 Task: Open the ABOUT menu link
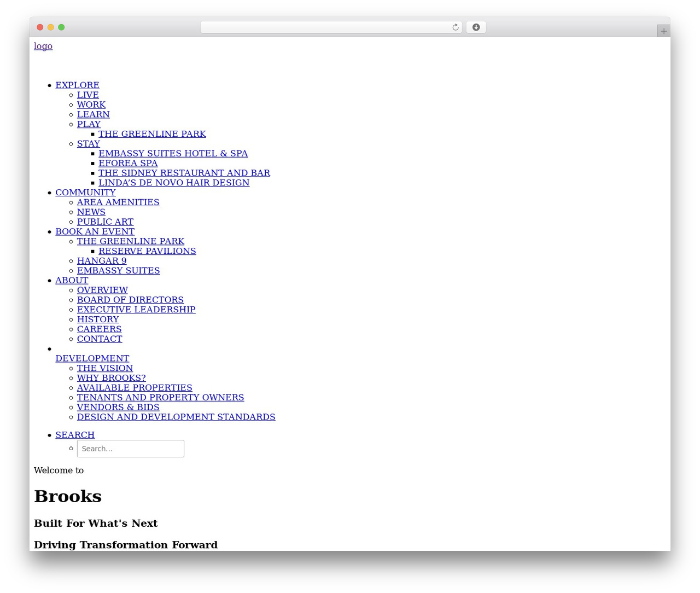(72, 280)
